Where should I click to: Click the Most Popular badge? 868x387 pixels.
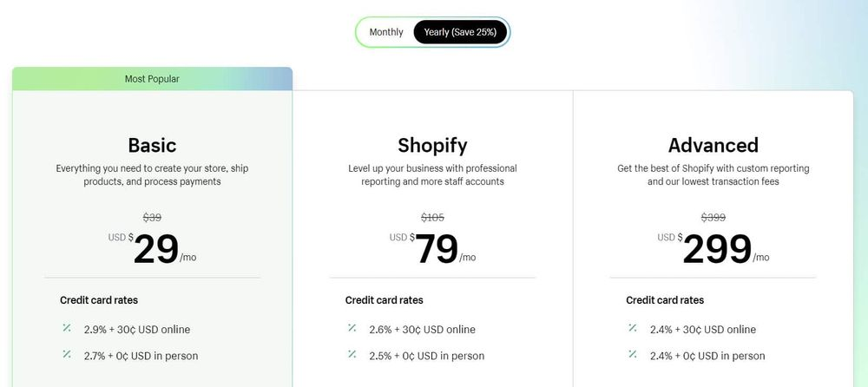(152, 79)
